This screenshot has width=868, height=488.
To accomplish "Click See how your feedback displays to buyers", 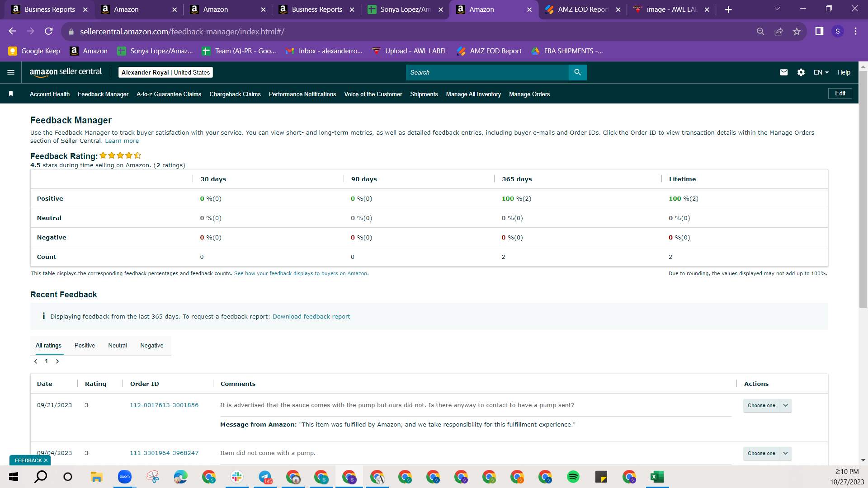I will tap(301, 273).
